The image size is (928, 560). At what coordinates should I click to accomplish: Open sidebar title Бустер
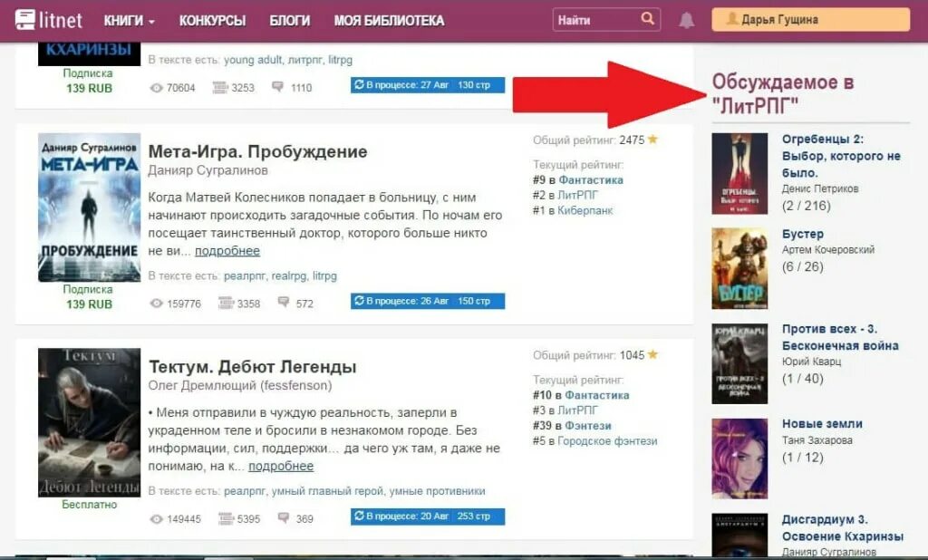coord(803,235)
